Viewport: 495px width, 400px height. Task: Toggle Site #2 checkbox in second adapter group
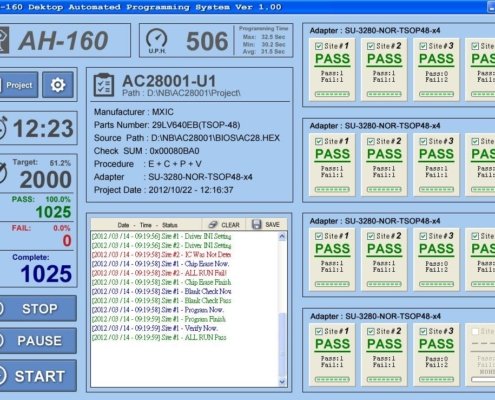[x=371, y=141]
